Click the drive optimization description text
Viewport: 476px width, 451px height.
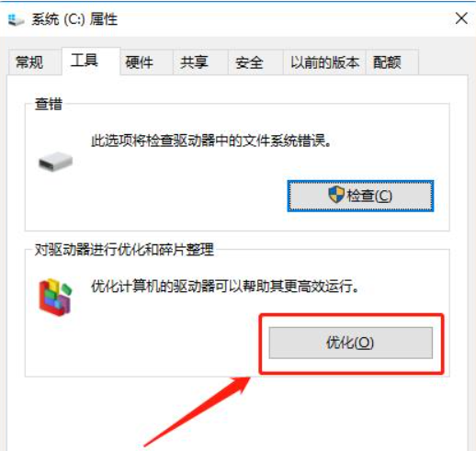click(x=225, y=287)
